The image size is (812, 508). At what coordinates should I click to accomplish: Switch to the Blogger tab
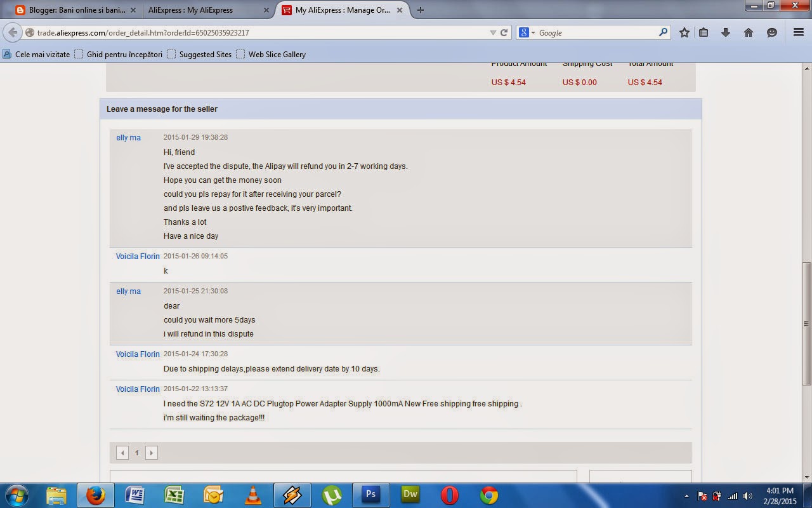point(75,10)
